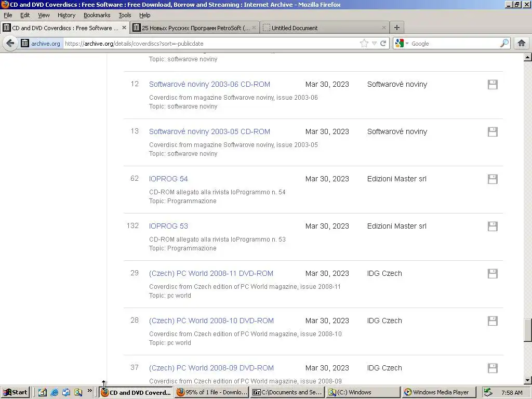Click the URL address field
This screenshot has height=399, width=532.
pyautogui.click(x=210, y=44)
